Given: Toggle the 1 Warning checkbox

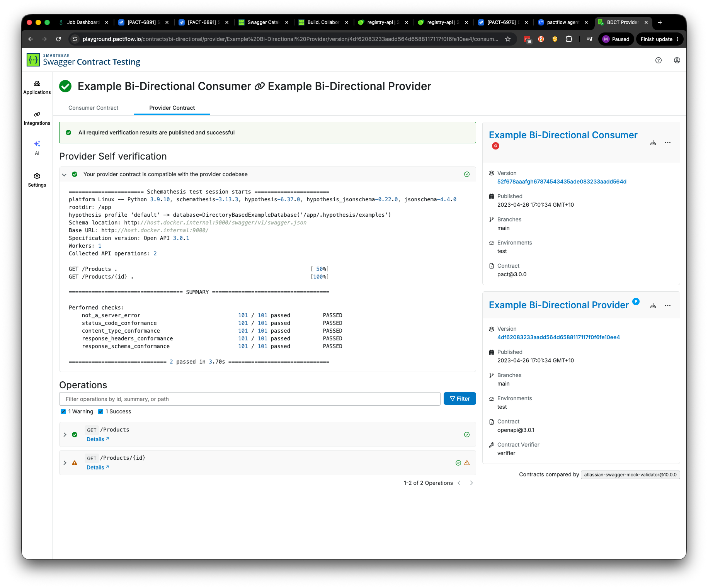Looking at the screenshot, I should coord(63,411).
